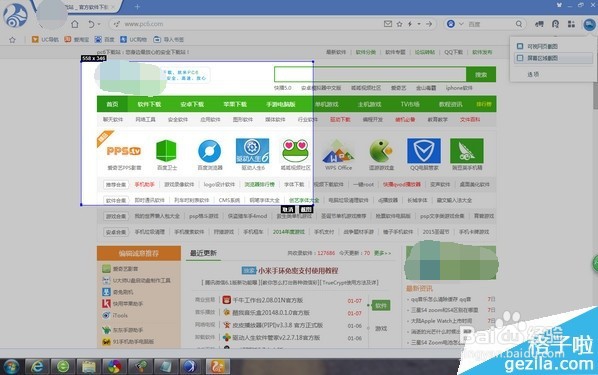This screenshot has width=598, height=375.
Task: Open 首页 in green navigation bar
Action: pyautogui.click(x=112, y=104)
